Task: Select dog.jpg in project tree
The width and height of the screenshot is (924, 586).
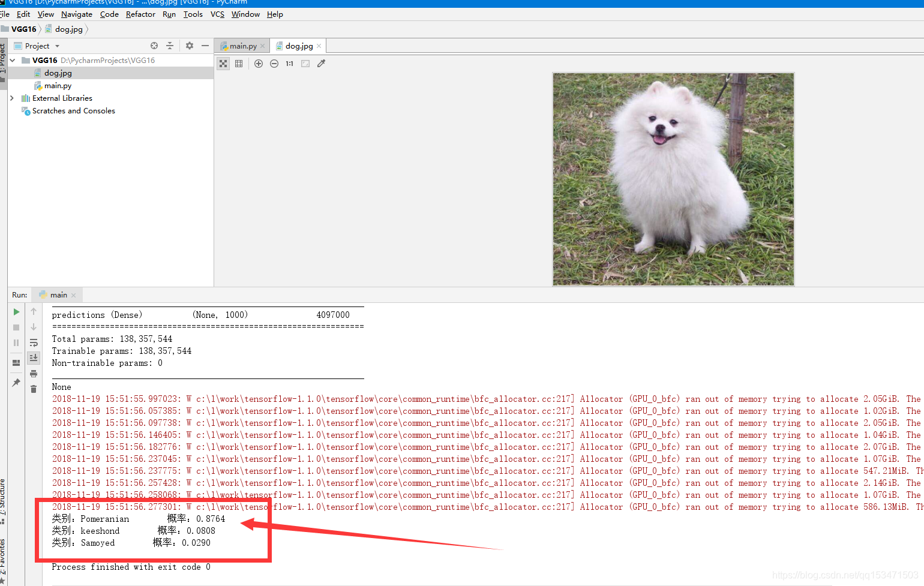Action: [x=58, y=73]
